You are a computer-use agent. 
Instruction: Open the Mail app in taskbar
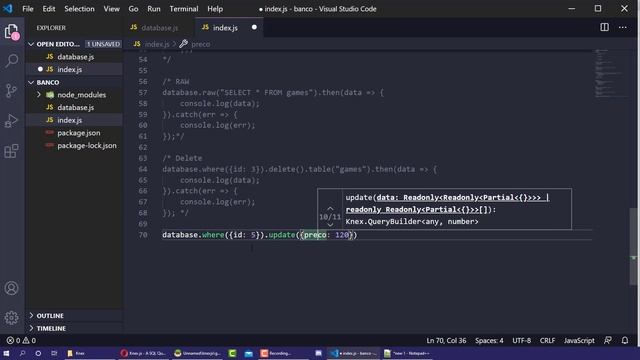click(249, 353)
